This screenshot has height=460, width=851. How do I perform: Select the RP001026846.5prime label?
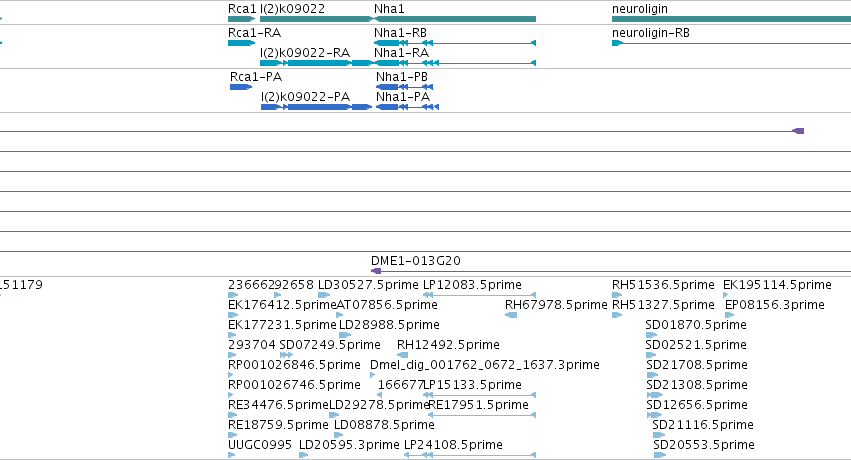point(294,365)
